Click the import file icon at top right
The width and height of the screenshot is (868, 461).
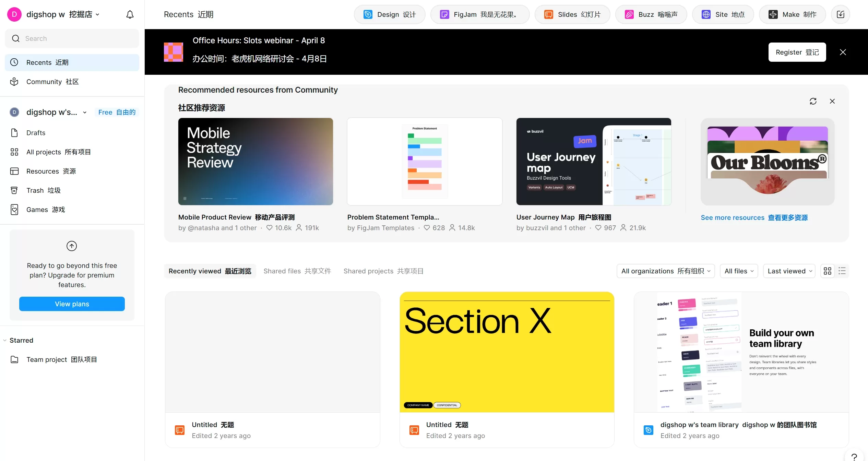tap(841, 14)
